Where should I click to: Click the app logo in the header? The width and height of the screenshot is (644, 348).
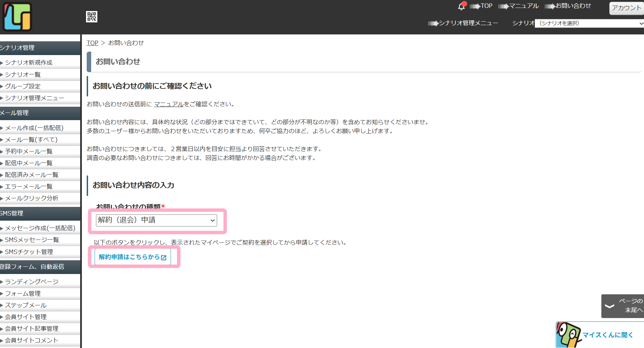[17, 17]
